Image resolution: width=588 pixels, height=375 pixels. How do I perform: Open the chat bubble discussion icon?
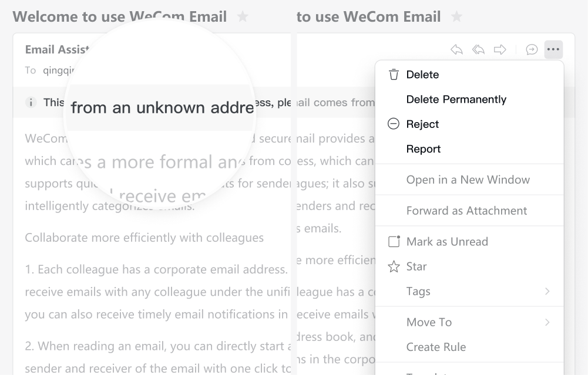point(532,49)
